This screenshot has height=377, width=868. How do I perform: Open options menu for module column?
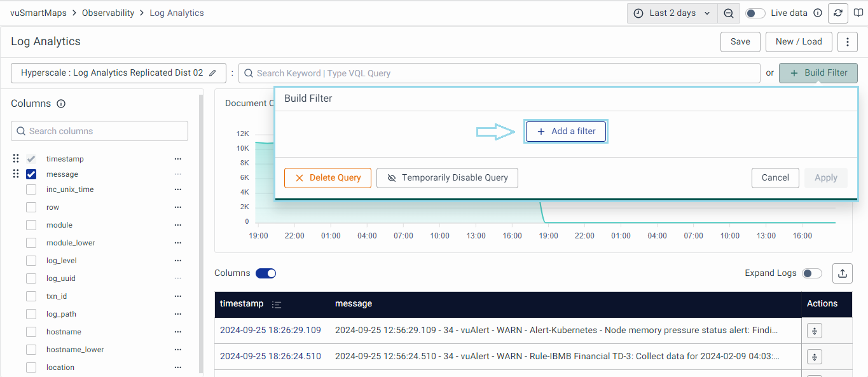click(x=178, y=225)
